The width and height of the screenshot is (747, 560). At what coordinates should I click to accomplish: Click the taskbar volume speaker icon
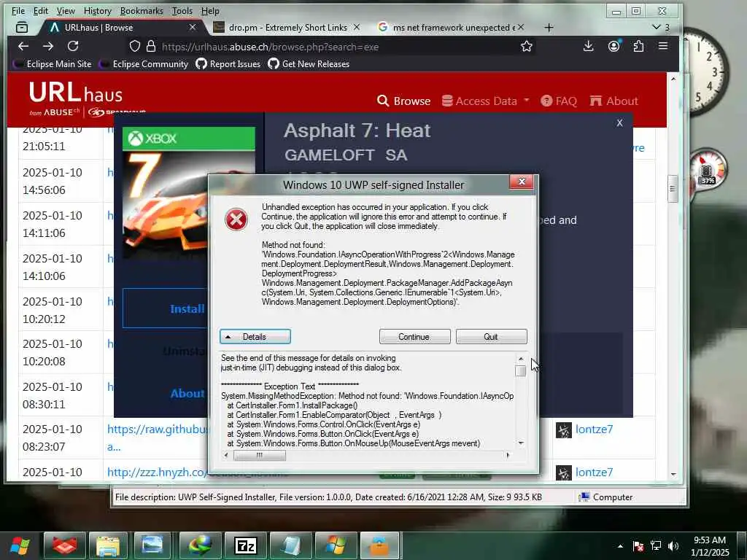pyautogui.click(x=673, y=545)
